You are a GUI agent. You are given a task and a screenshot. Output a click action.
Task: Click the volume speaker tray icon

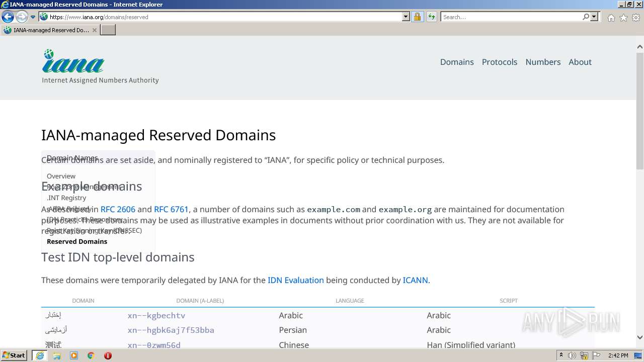(573, 355)
